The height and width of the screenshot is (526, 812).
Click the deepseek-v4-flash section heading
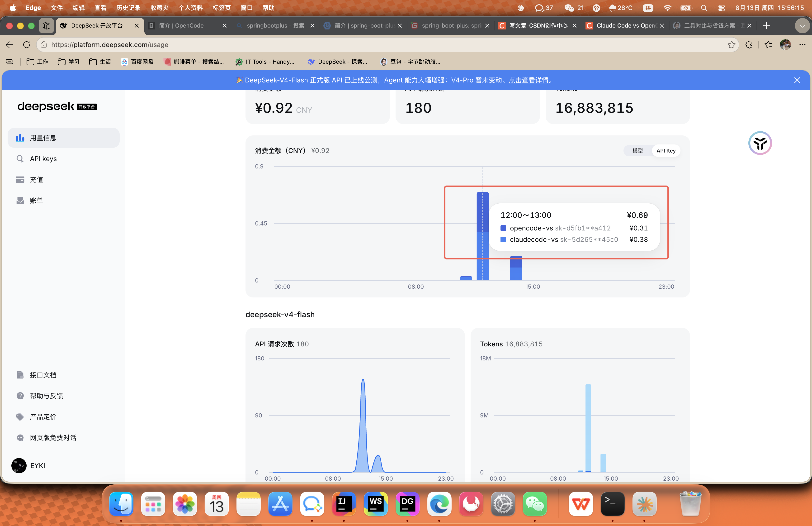click(x=280, y=314)
